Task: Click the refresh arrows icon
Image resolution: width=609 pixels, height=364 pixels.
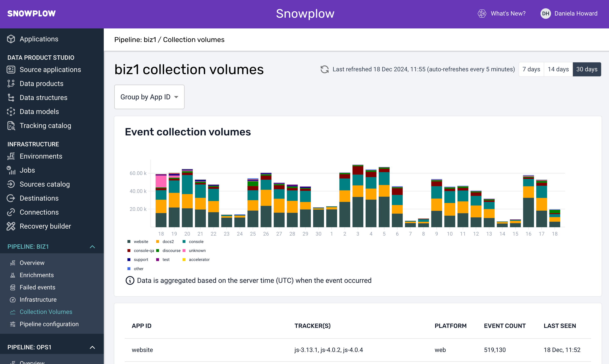Action: coord(324,69)
